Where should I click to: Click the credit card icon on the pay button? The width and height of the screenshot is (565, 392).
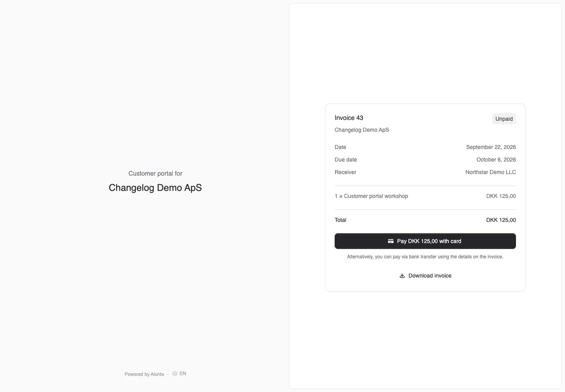(x=391, y=241)
